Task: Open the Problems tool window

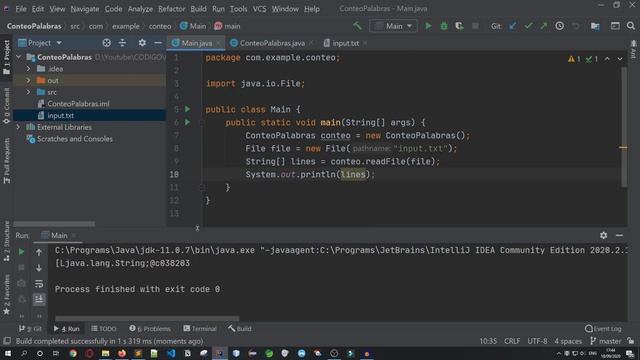Action: (150, 329)
